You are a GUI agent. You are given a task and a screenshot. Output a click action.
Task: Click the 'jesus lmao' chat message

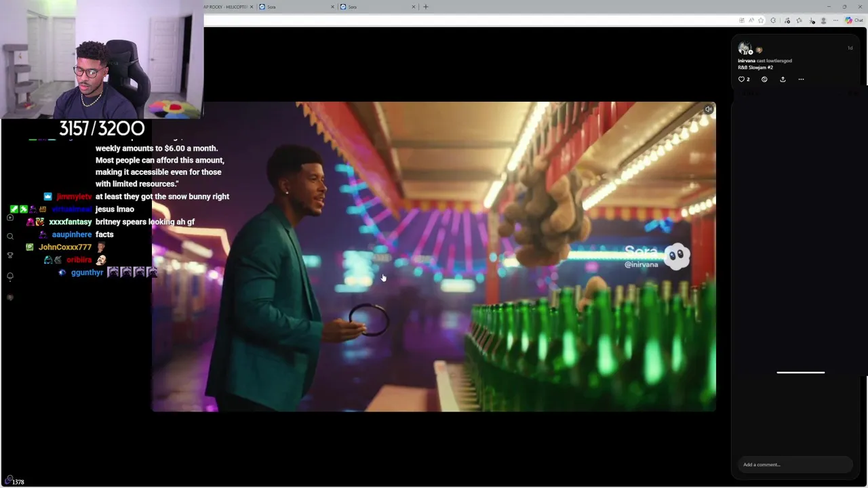tap(115, 209)
